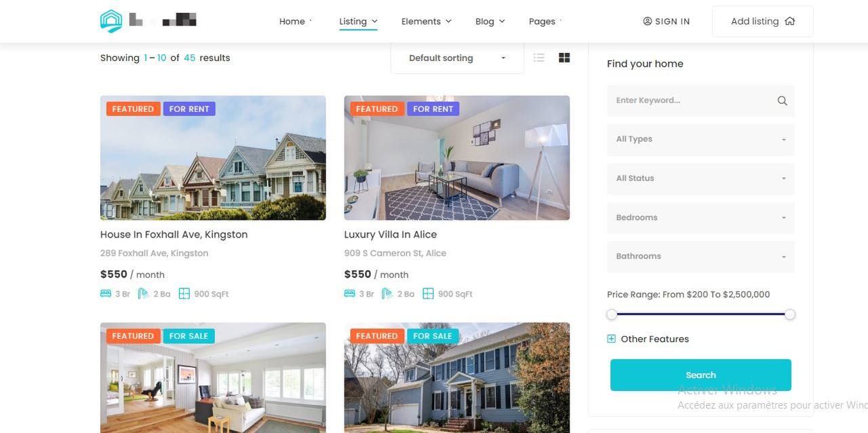868x433 pixels.
Task: Open the All Types dropdown
Action: click(x=701, y=139)
